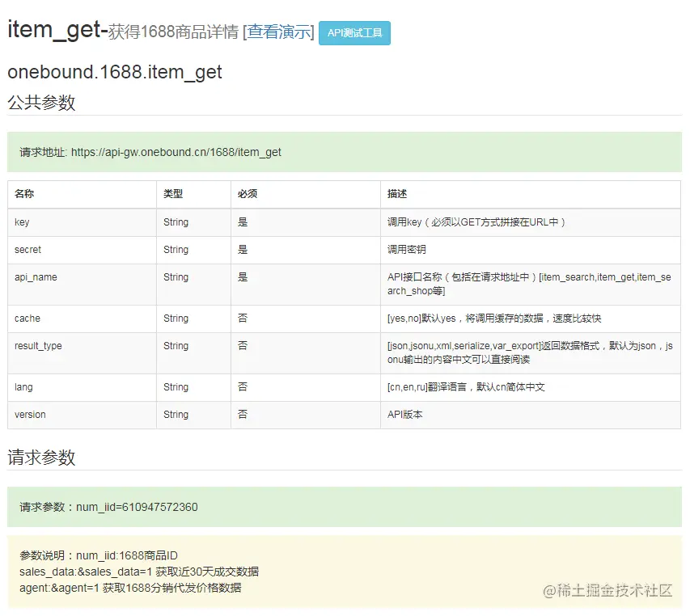Click the [yes,no]默认yes description
This screenshot has height=616, width=690.
(494, 319)
